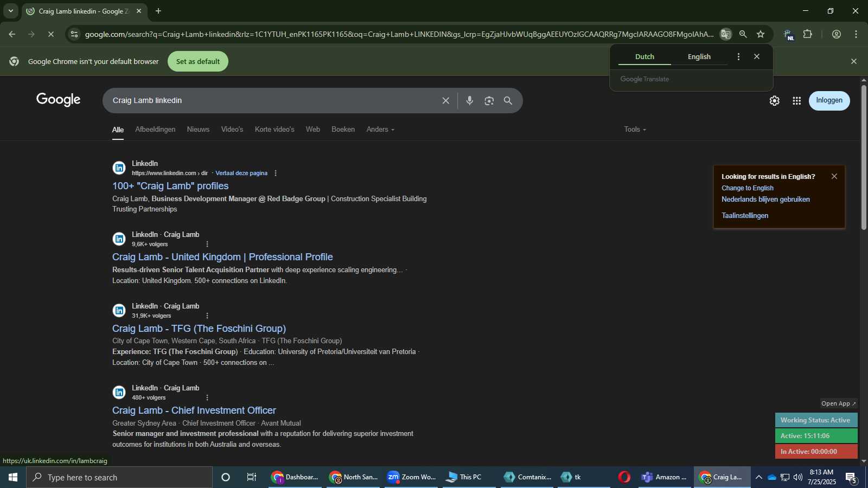Click the magnifier search icon in search box

(x=508, y=100)
